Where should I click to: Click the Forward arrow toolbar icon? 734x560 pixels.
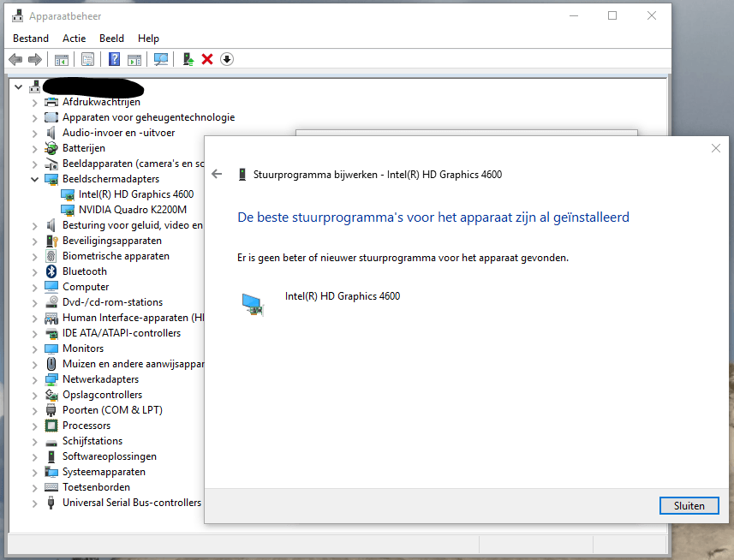35,59
